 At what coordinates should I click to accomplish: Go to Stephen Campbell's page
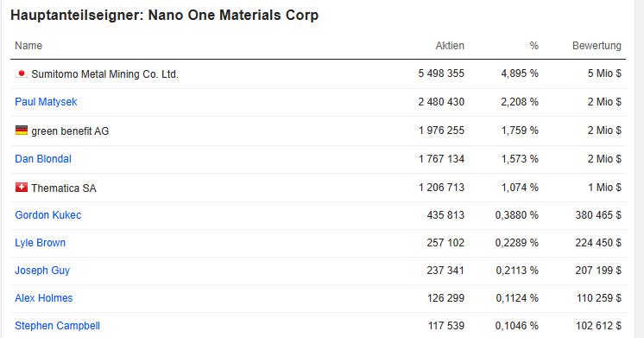click(x=58, y=326)
